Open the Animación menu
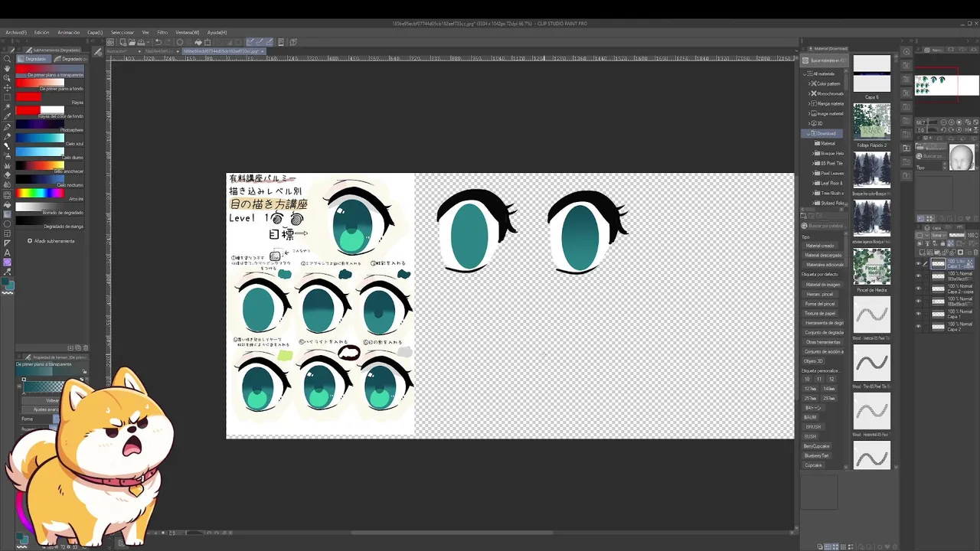 (x=68, y=32)
